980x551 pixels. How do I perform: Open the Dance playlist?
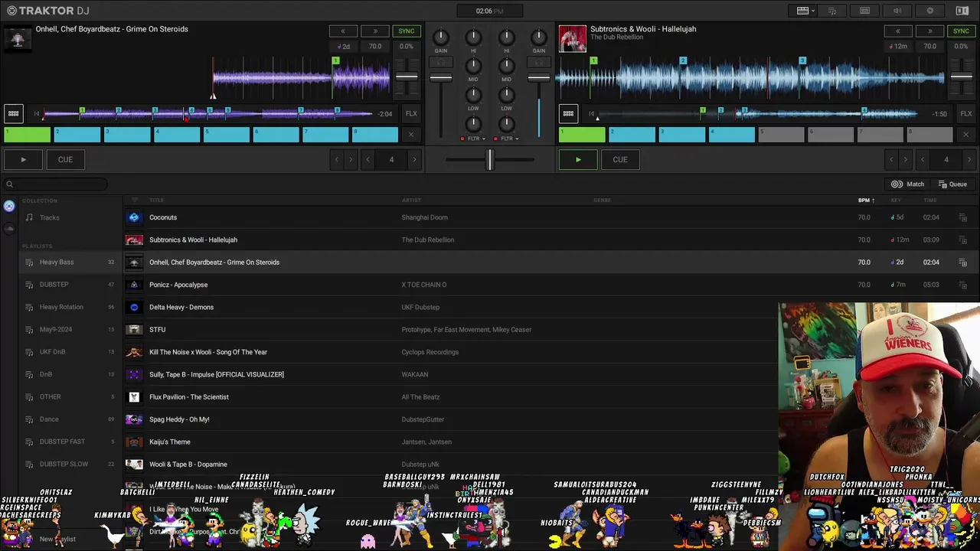(69, 419)
